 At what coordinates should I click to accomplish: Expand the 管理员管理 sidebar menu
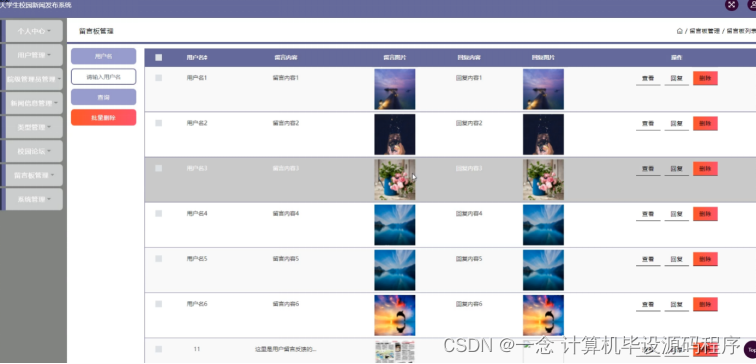[x=34, y=79]
